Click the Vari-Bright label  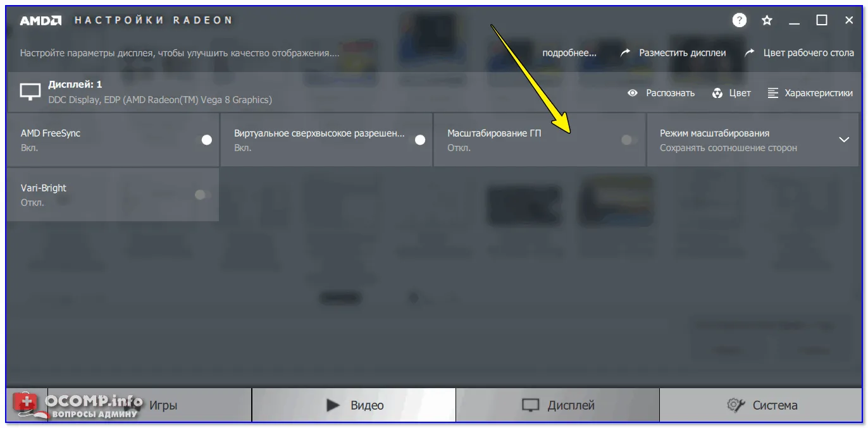tap(44, 188)
